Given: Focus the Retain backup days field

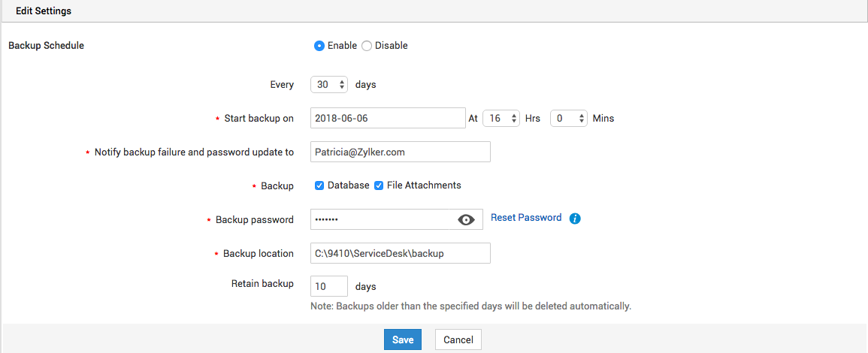Looking at the screenshot, I should tap(329, 286).
